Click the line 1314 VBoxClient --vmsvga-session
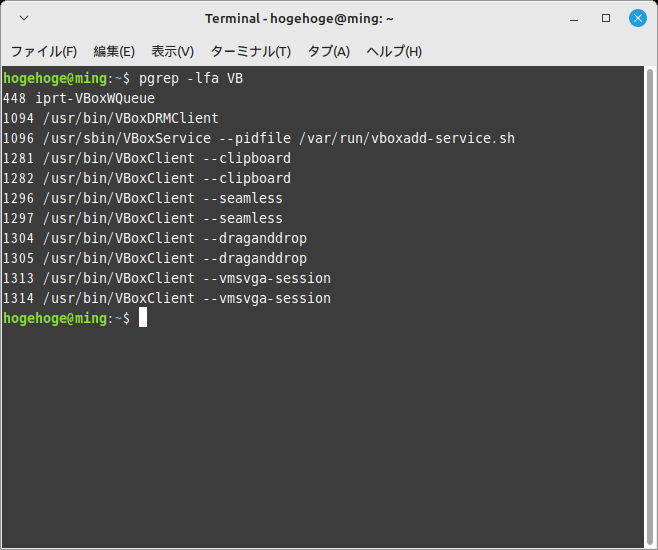 [x=167, y=298]
